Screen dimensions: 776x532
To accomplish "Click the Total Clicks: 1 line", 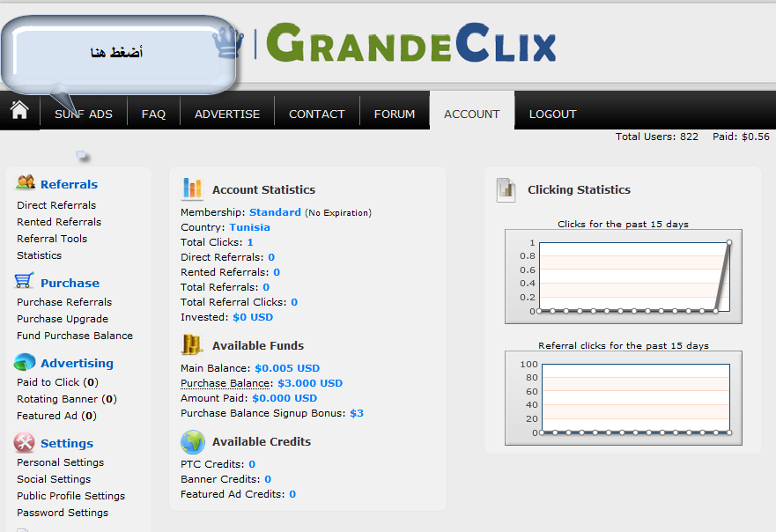I will (x=217, y=242).
